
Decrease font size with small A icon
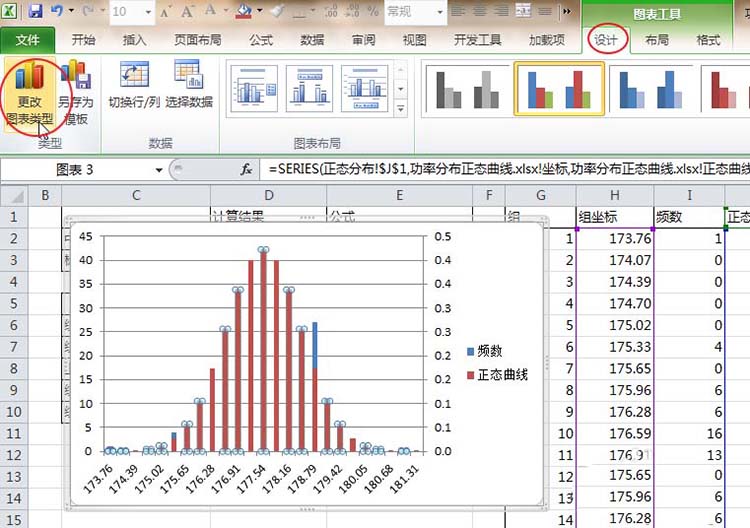point(165,11)
